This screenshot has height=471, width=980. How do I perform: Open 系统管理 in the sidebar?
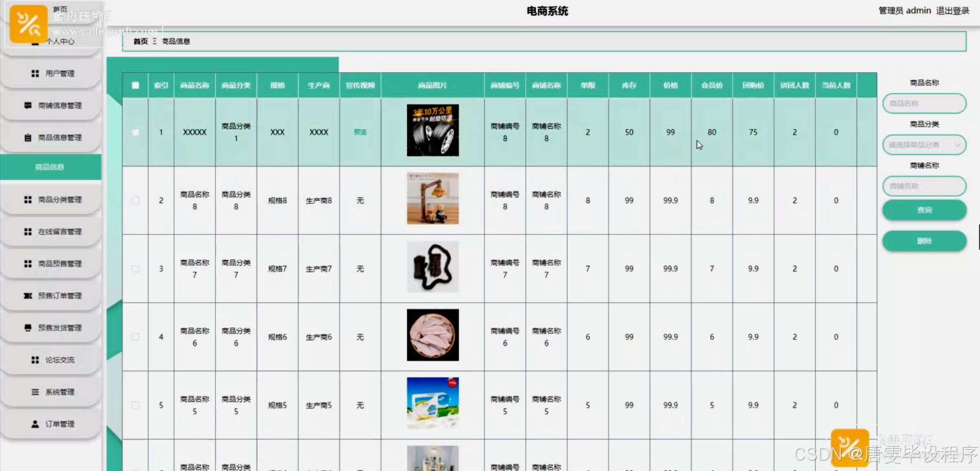pos(51,391)
